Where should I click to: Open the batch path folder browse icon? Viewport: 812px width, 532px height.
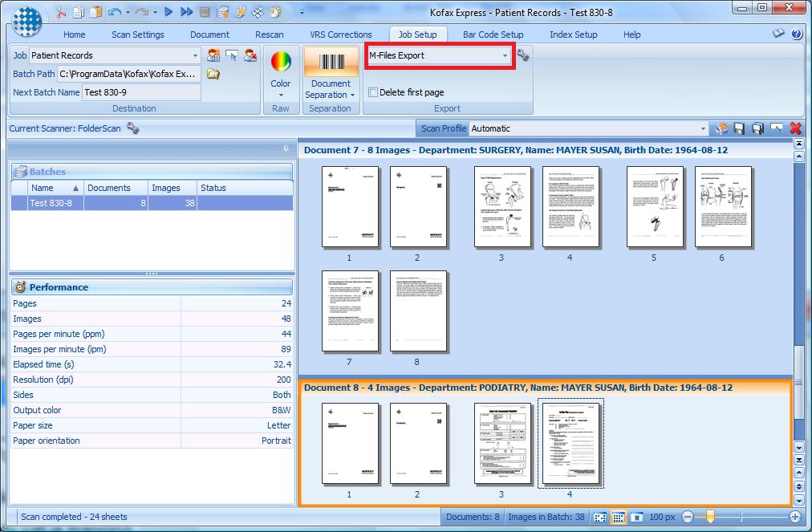tap(213, 74)
